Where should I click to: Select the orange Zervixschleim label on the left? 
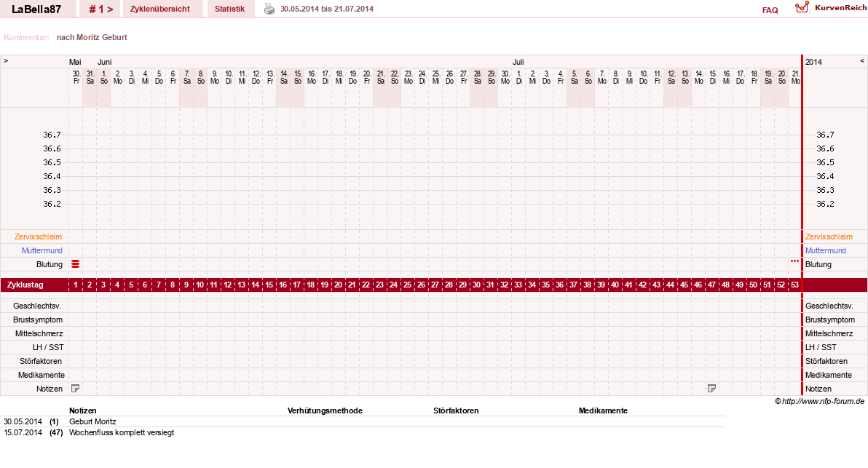click(38, 237)
